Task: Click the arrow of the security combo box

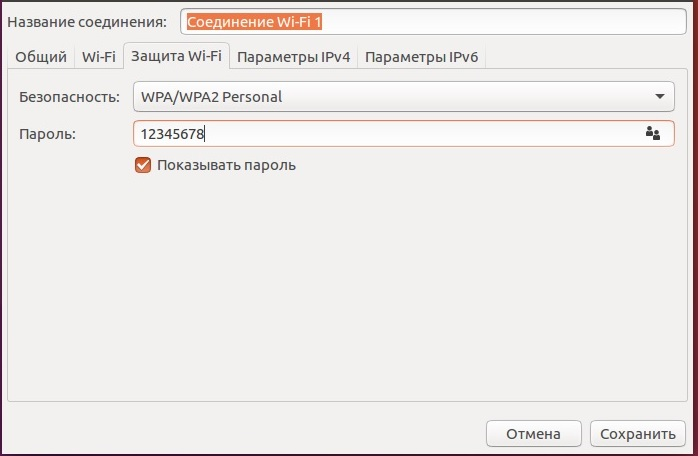Action: (659, 97)
